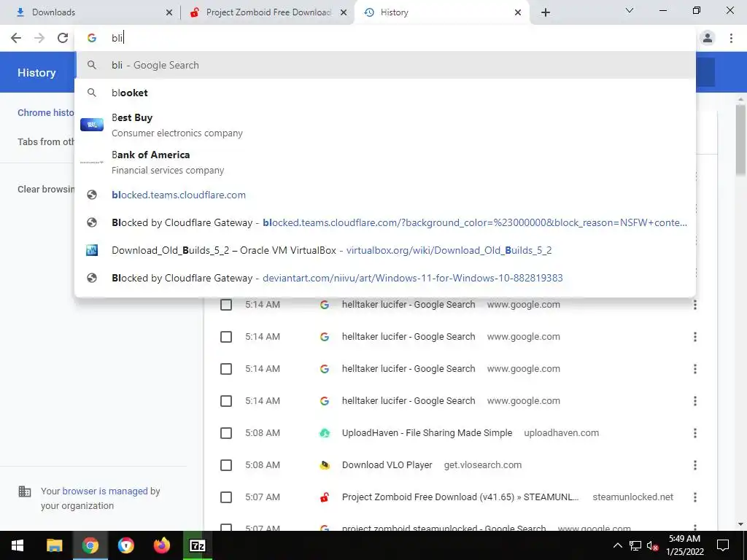The image size is (747, 560).
Task: Check the second 5:14 AM helltaker lucifer entry
Action: click(x=226, y=337)
